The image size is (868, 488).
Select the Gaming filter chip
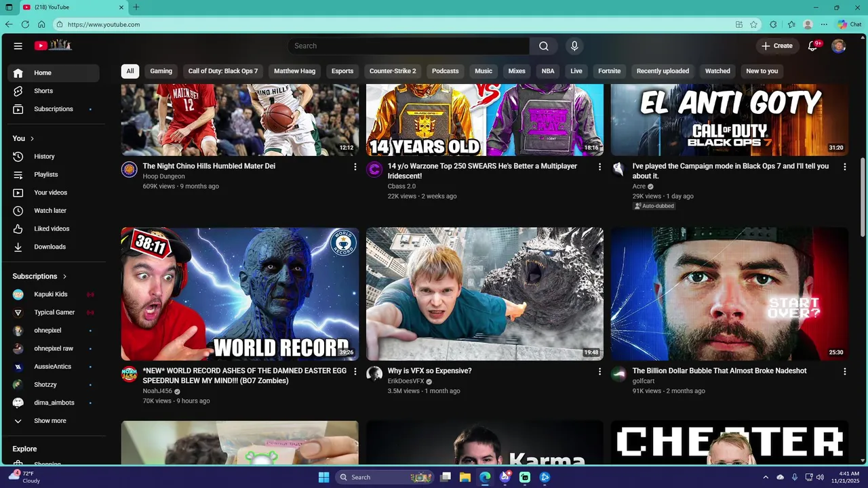(x=161, y=71)
